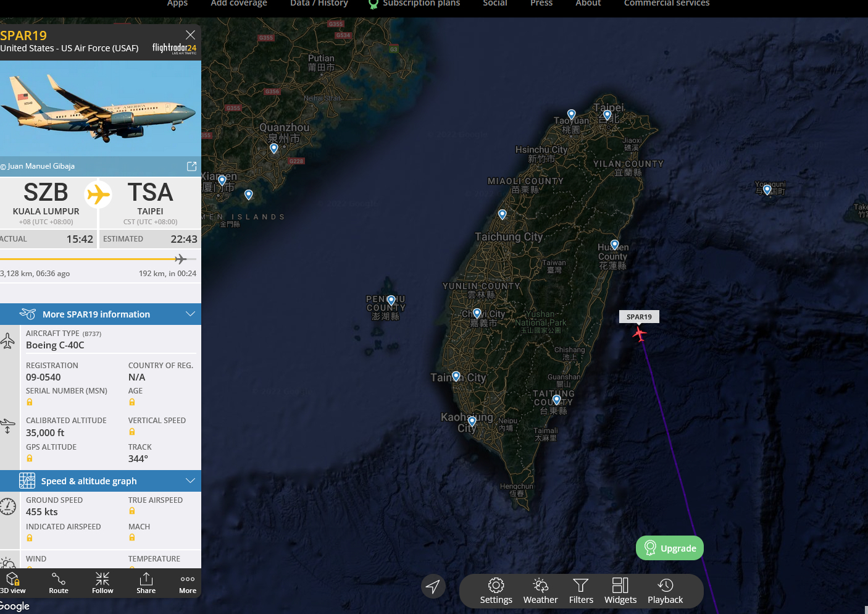Open the Widgets panel

click(x=620, y=591)
